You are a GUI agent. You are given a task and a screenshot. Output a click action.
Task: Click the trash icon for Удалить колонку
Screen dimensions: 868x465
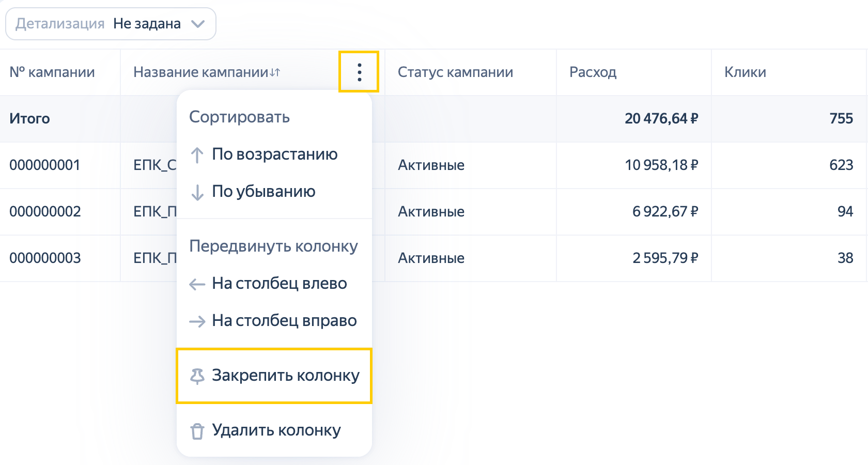197,431
